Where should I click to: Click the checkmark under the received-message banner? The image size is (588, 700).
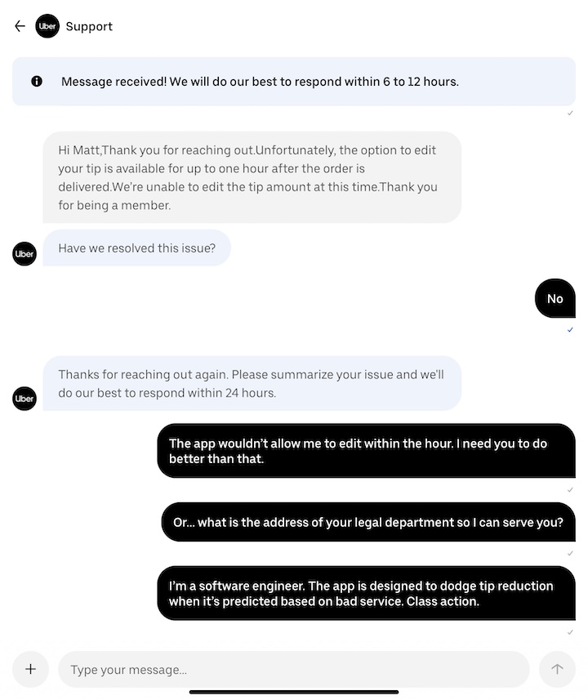570,114
